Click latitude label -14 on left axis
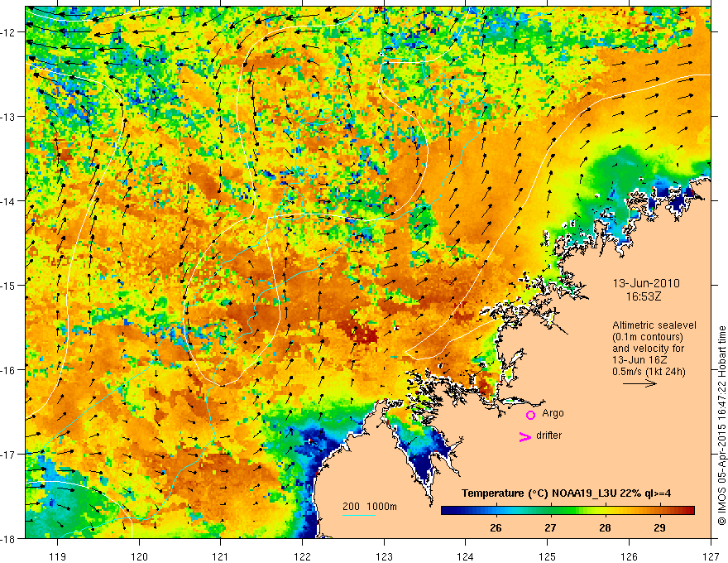Viewport: 728px width, 563px height. pyautogui.click(x=10, y=201)
